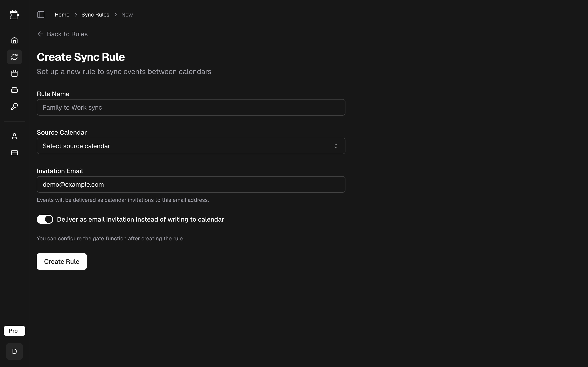
Task: Click the Rule Name input field
Action: pos(191,107)
